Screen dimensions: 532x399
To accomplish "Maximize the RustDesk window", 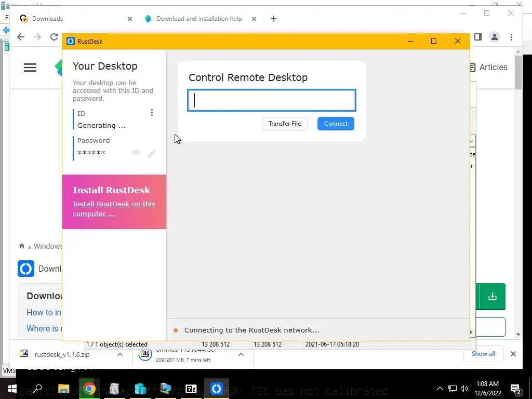I will (x=434, y=41).
